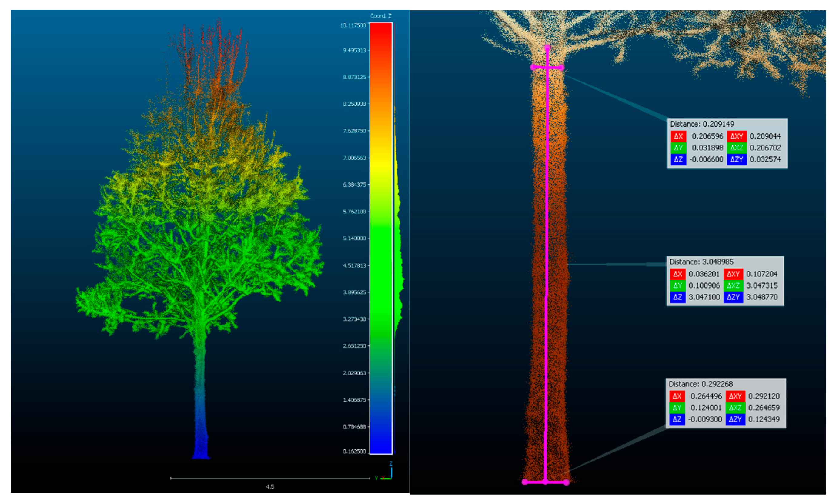Select the Distance: 0.209149 label header
The height and width of the screenshot is (504, 836).
pos(702,124)
